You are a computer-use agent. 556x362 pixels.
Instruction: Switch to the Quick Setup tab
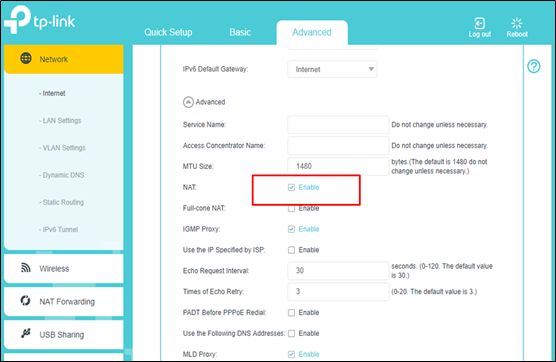(x=168, y=32)
